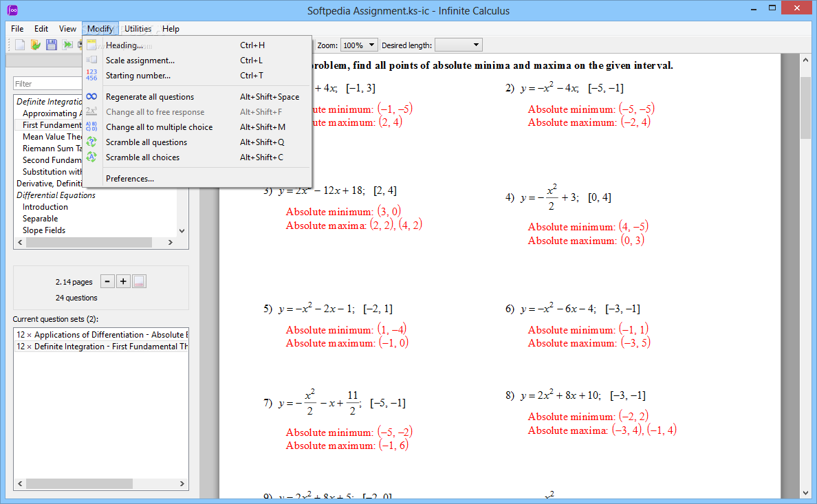This screenshot has width=817, height=504.
Task: Select Slope Fields topic in list
Action: [44, 230]
